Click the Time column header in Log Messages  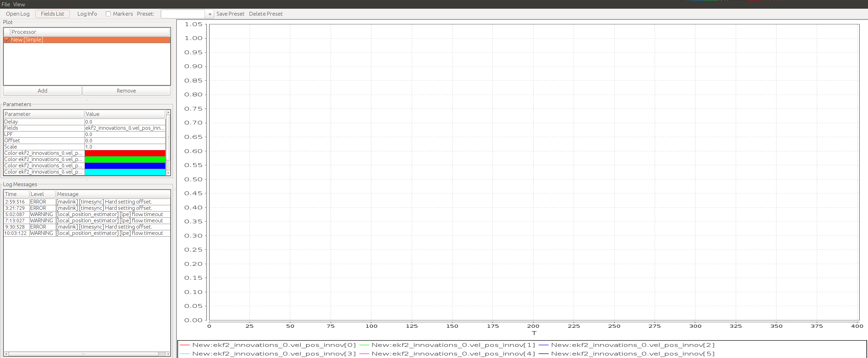(16, 194)
